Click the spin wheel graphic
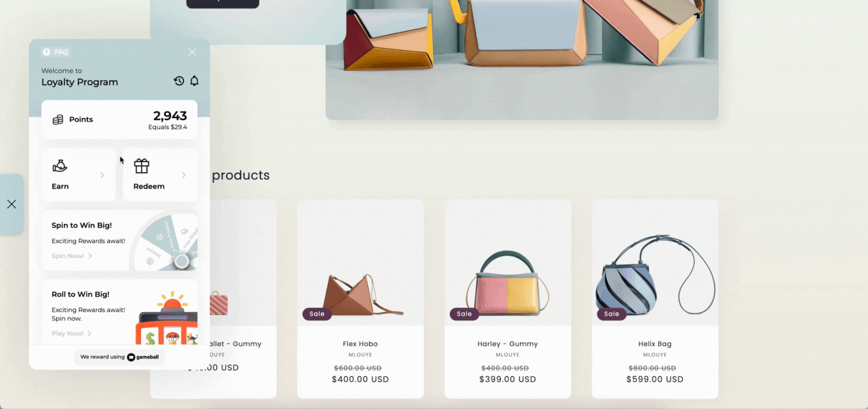Screen dimensions: 868x409 (165, 242)
